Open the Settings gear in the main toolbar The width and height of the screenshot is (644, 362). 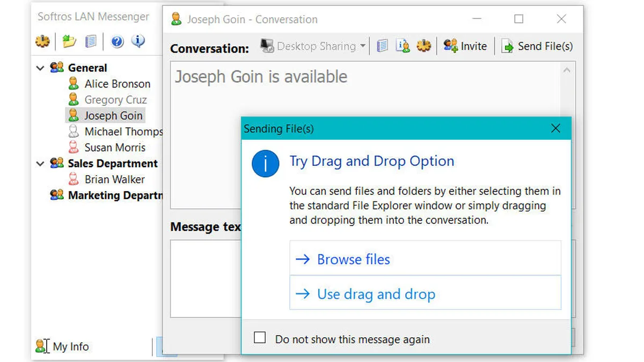pos(43,41)
